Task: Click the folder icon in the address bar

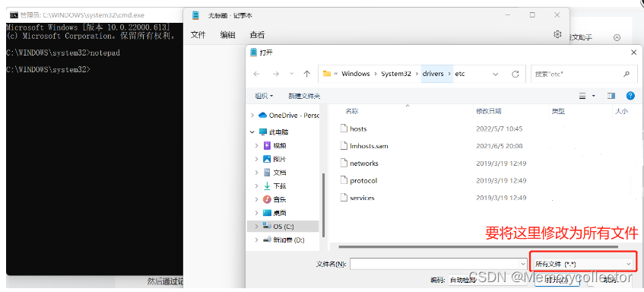Action: 327,74
